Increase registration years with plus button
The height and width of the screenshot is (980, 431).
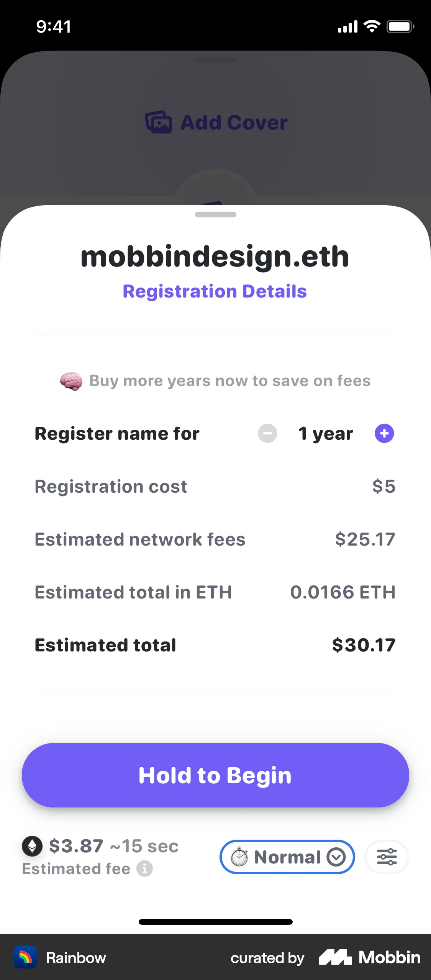384,434
